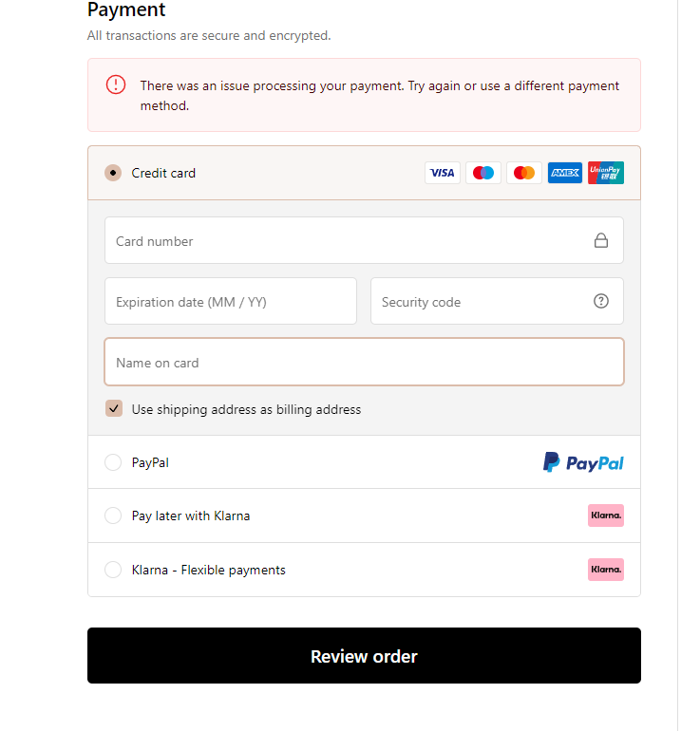Click the red payment error alert icon
700x731 pixels.
(116, 84)
